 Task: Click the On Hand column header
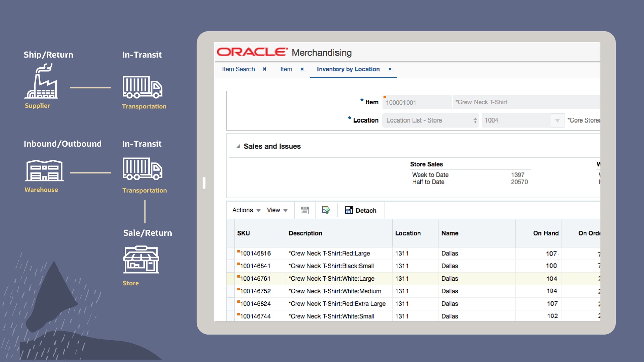[x=545, y=233]
